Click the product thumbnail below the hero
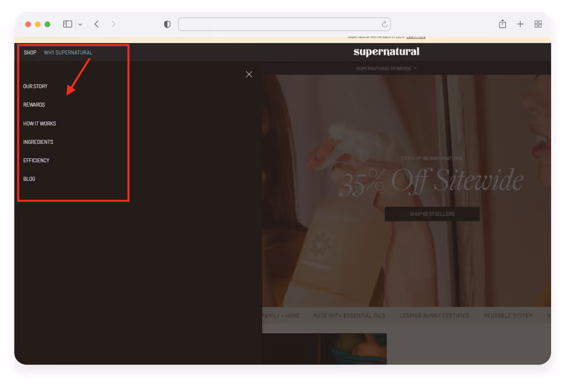This screenshot has width=566, height=392. click(x=324, y=349)
